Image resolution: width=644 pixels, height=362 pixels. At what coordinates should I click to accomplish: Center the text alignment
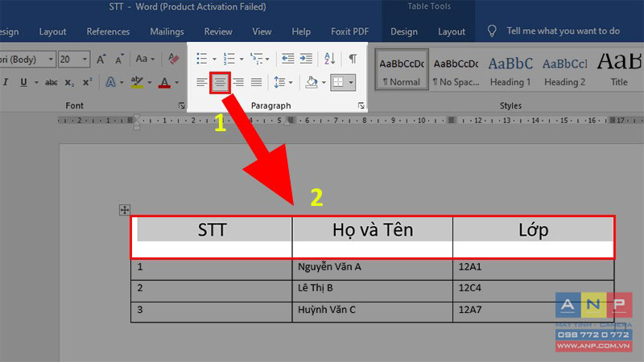click(x=220, y=83)
